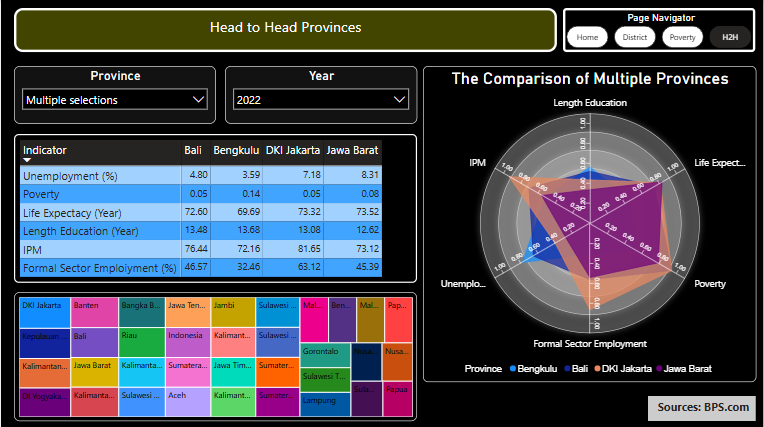Navigate to the Poverty page
Viewport: 764px width, 427px height.
click(x=682, y=38)
